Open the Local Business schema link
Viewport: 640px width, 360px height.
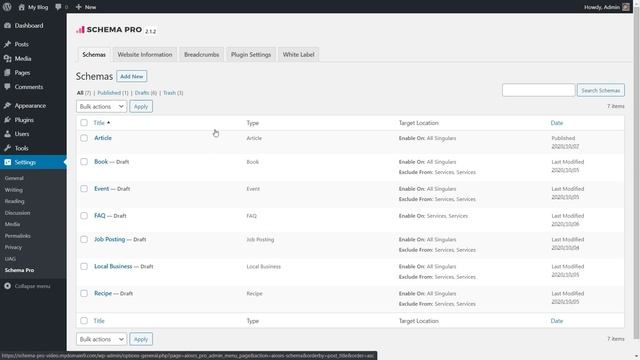113,266
